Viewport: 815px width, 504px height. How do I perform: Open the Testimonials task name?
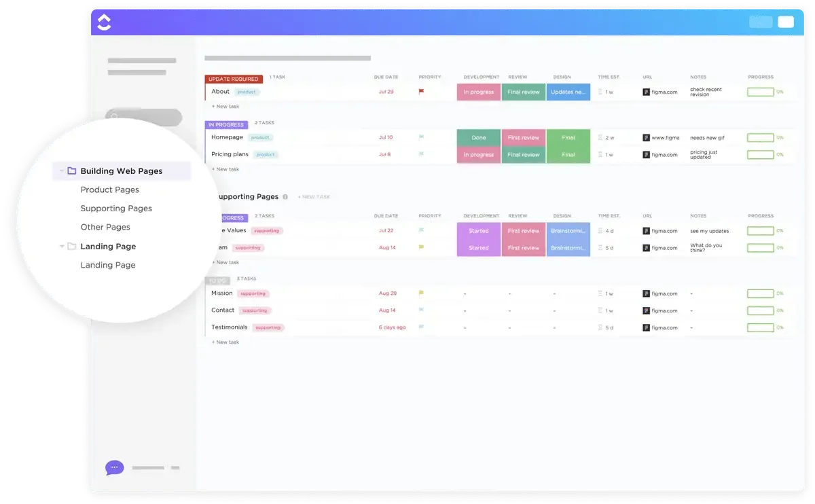[230, 327]
